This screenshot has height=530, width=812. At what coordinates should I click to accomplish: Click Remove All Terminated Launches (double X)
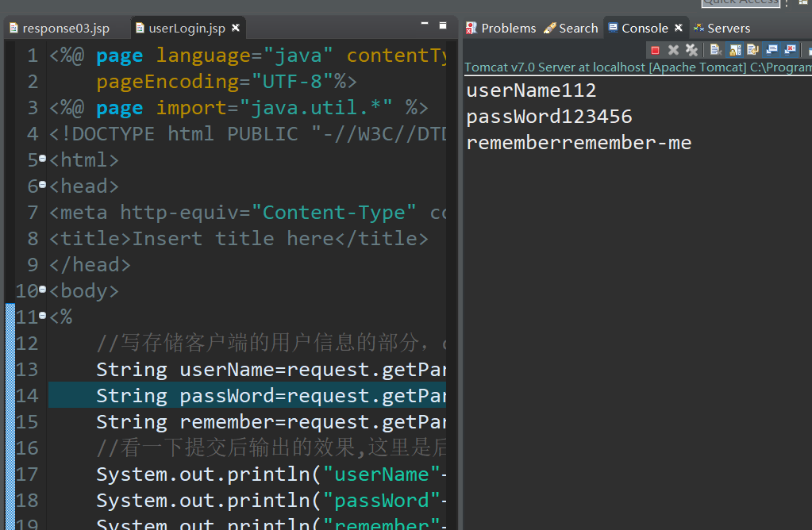pyautogui.click(x=691, y=50)
